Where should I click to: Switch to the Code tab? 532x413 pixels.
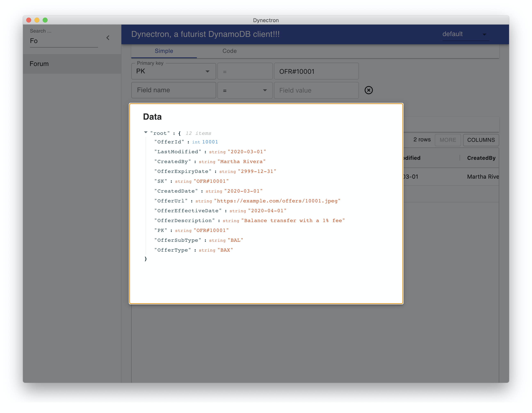tap(229, 51)
